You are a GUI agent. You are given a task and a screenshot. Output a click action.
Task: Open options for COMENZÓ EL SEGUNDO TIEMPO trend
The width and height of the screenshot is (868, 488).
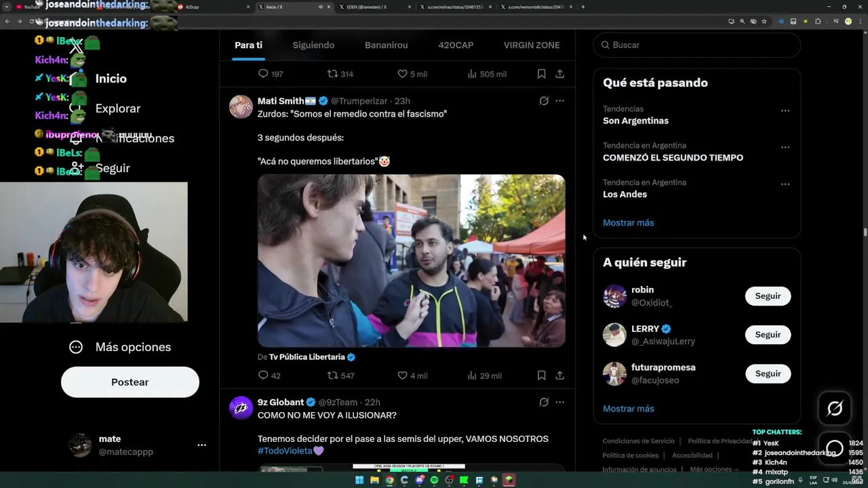pos(785,147)
